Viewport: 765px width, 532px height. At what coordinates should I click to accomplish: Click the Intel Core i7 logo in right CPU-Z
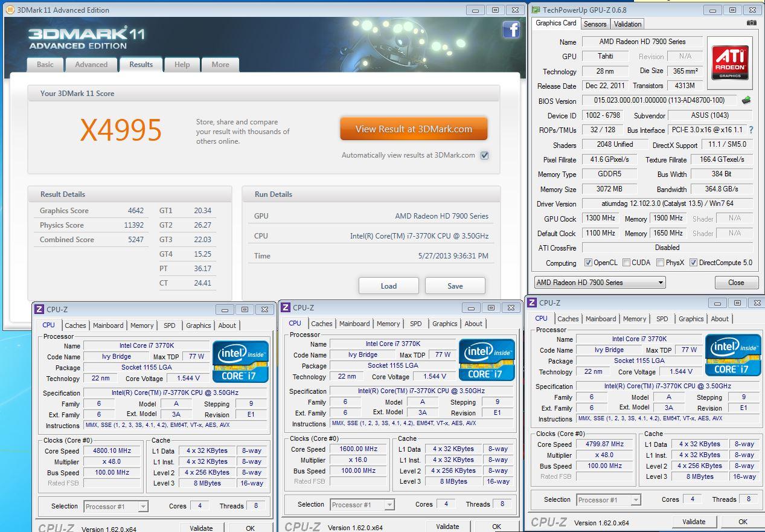point(733,355)
